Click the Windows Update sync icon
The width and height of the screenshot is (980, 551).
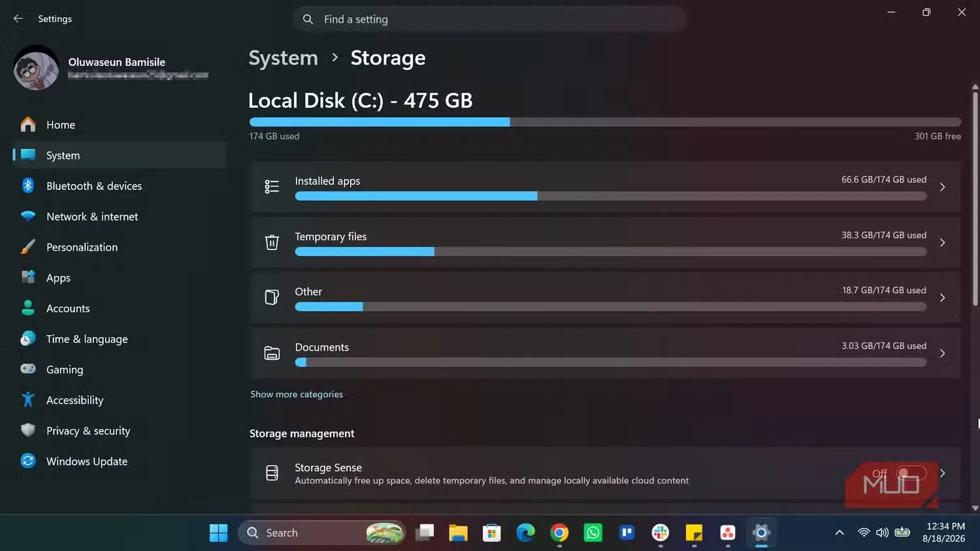point(28,461)
